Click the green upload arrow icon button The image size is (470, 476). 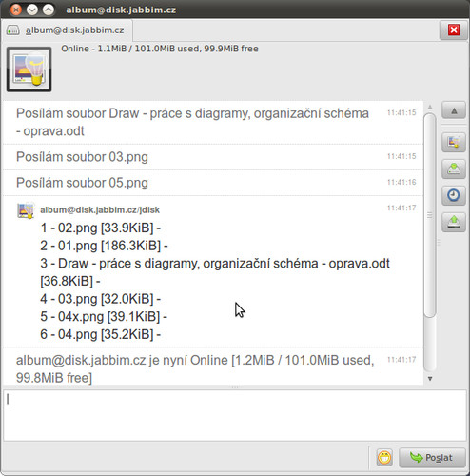pos(454,222)
